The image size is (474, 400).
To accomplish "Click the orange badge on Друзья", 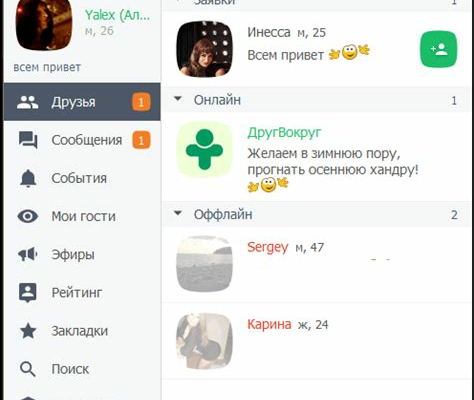I will pos(141,102).
